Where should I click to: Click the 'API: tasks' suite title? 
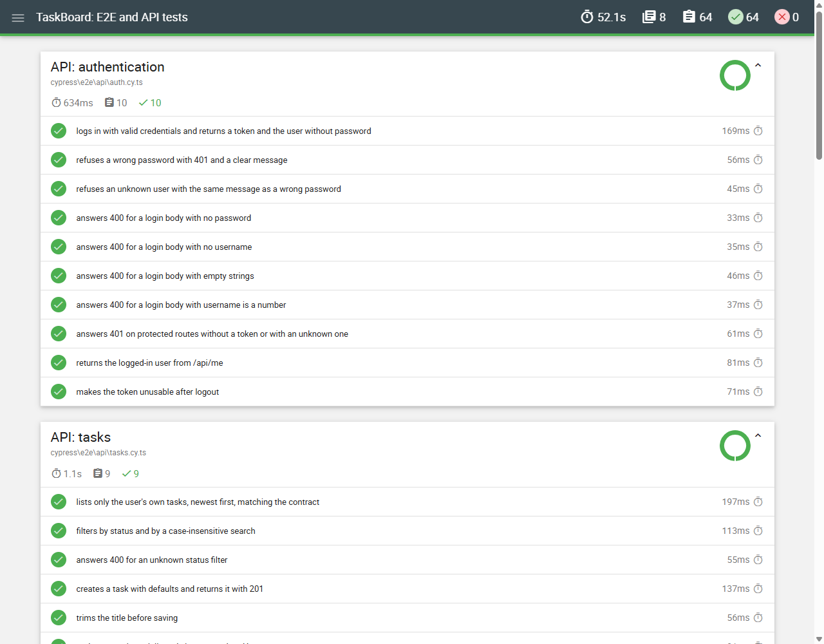80,437
